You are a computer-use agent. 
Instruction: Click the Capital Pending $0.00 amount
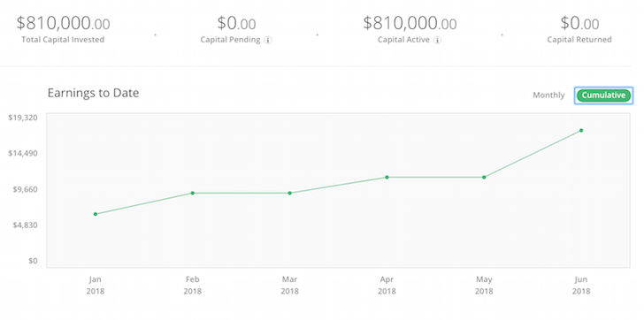point(236,23)
